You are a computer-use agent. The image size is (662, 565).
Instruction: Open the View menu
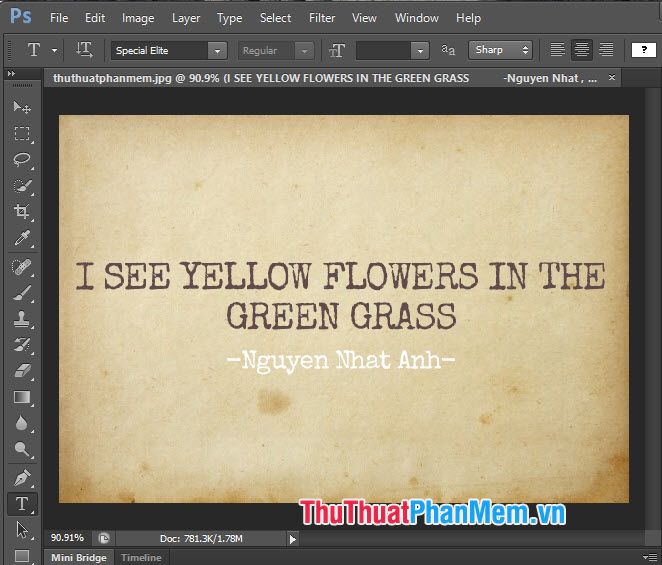click(364, 18)
